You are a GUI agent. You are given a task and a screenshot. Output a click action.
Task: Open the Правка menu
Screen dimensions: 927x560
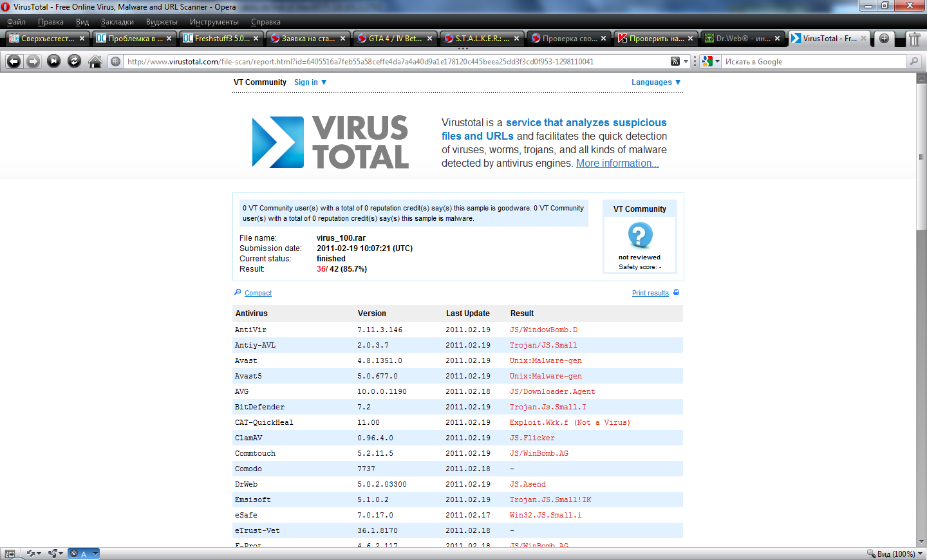[50, 22]
